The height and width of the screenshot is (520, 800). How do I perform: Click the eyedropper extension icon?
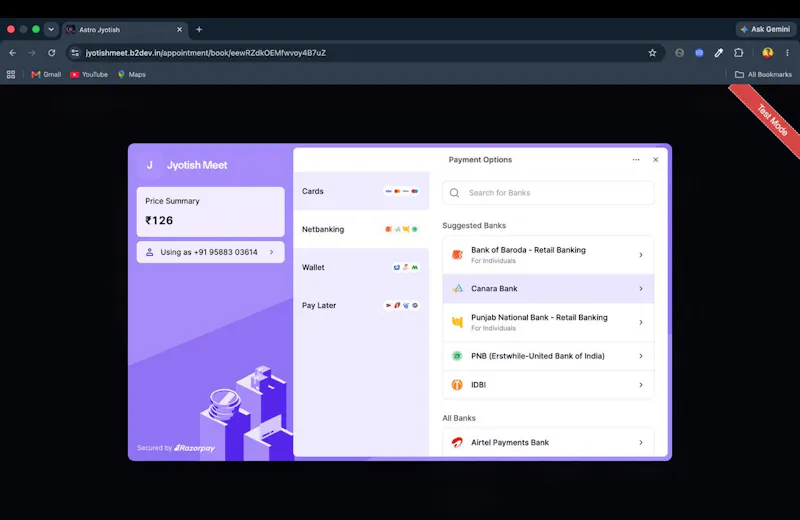718,53
